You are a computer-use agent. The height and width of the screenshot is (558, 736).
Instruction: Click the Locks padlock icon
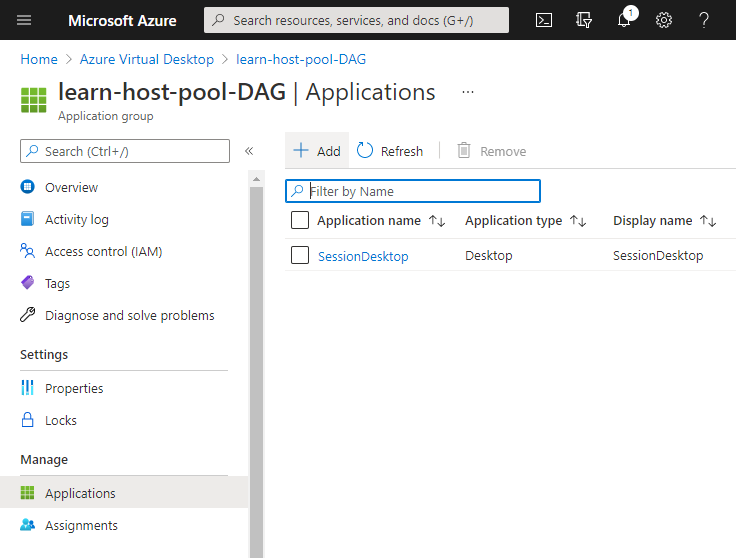[x=28, y=420]
